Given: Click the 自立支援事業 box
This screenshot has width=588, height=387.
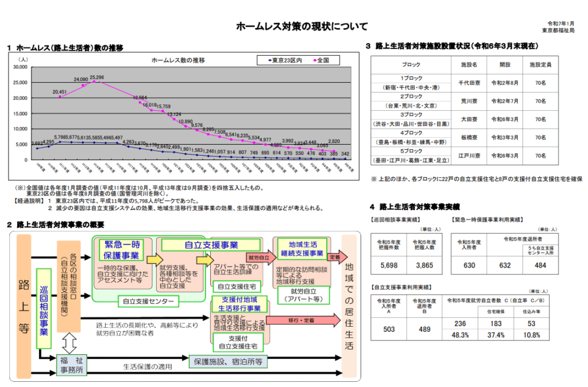Looking at the screenshot, I should (211, 245).
